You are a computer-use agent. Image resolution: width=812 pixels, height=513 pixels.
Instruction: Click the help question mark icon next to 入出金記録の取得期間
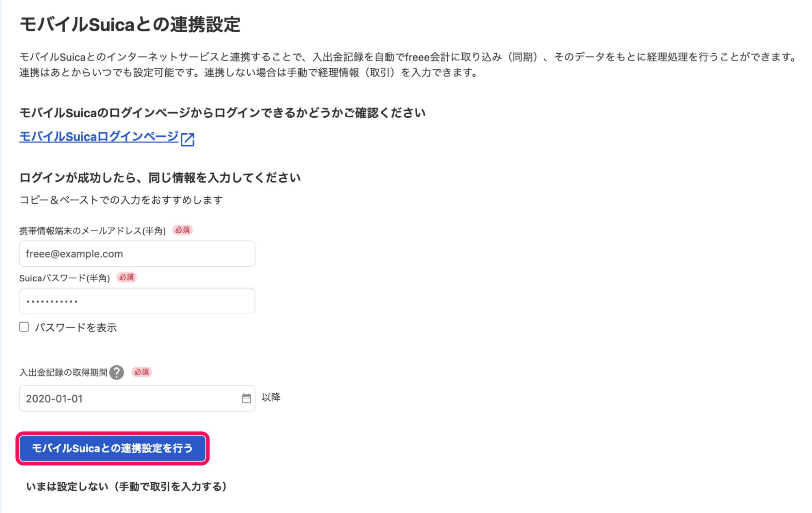point(117,372)
